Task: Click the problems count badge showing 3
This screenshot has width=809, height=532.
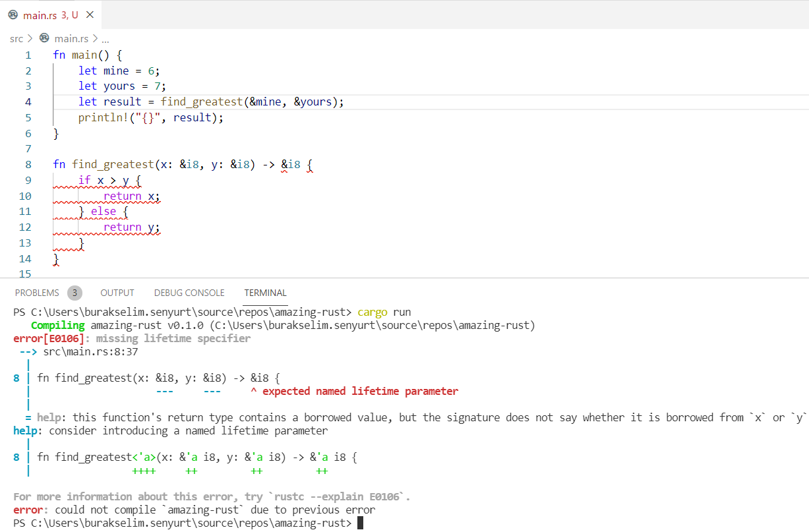Action: coord(75,293)
